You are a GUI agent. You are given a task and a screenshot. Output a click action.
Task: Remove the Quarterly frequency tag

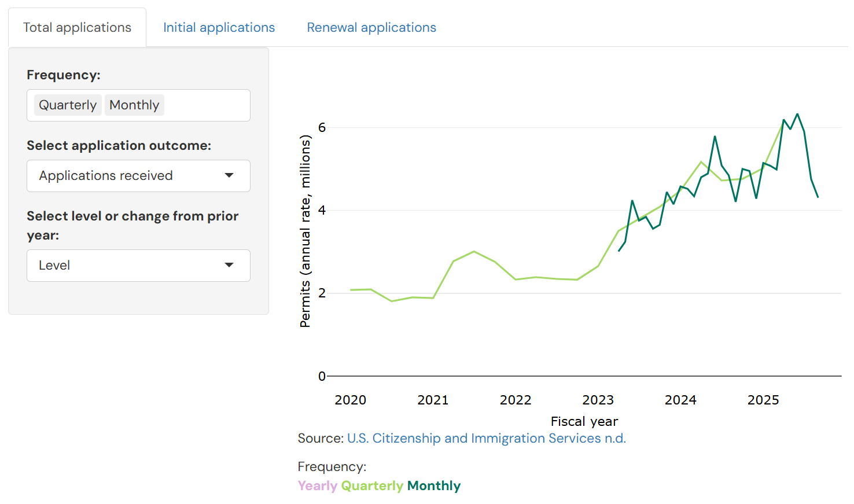point(68,105)
